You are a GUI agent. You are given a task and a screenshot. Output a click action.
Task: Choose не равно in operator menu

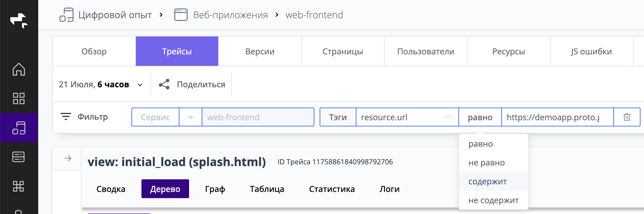point(493,163)
